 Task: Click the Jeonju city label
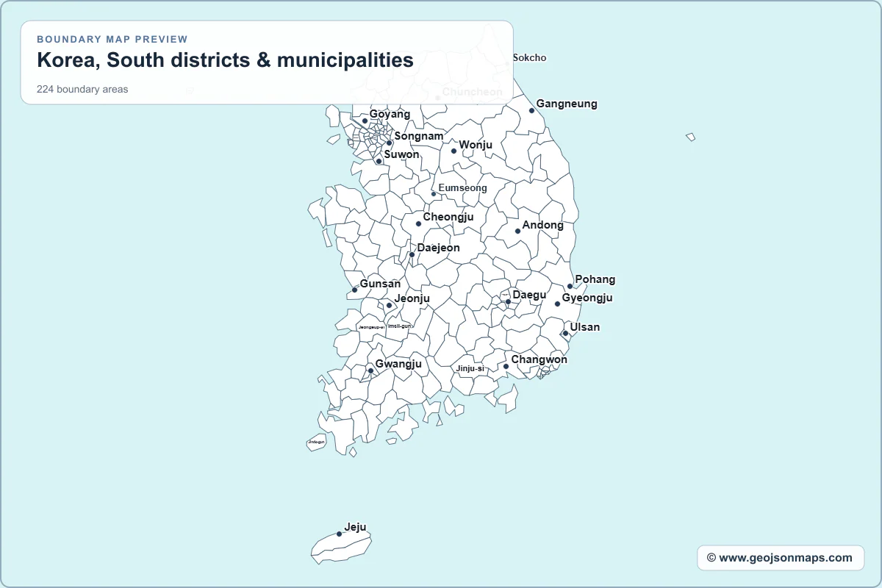pos(412,298)
